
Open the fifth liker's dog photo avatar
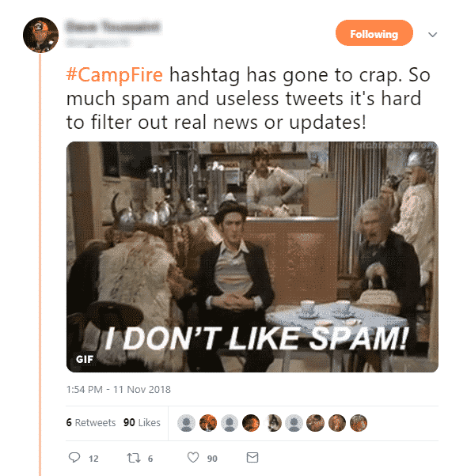(x=273, y=422)
